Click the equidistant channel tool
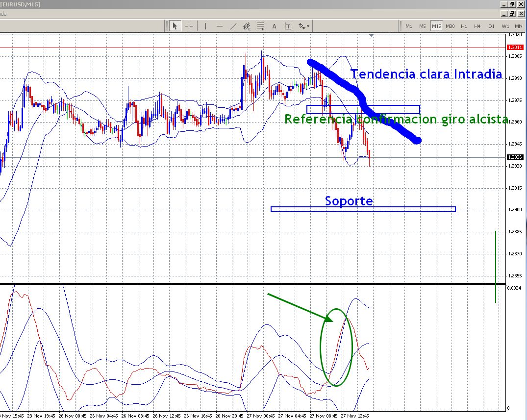Viewport: 527px width, 420px height. click(x=247, y=26)
